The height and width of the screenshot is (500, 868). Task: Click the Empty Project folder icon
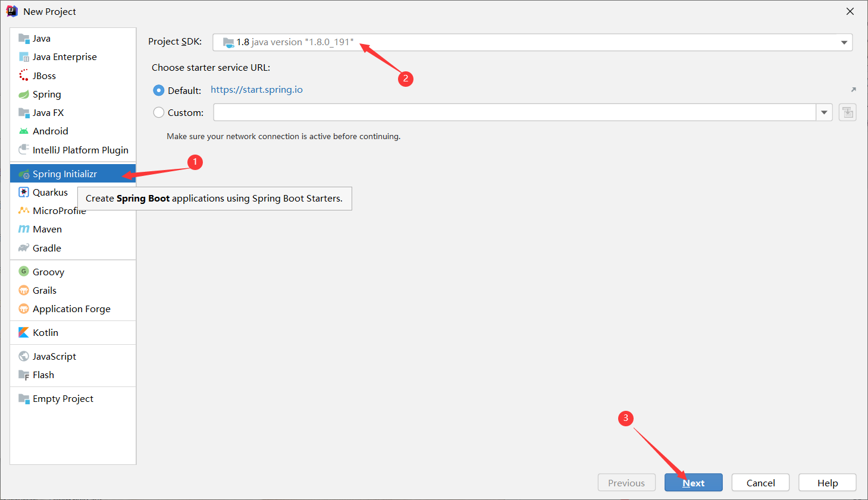click(24, 398)
